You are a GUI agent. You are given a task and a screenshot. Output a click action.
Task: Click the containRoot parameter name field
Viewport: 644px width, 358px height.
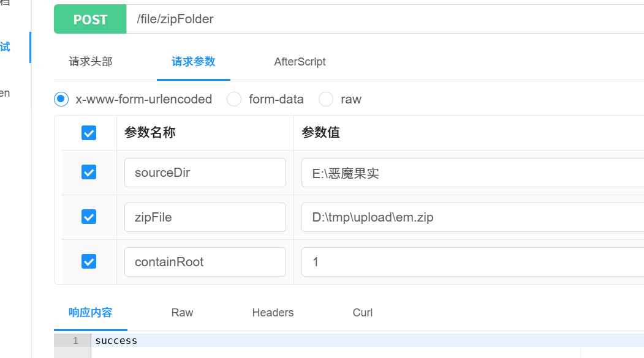point(205,262)
